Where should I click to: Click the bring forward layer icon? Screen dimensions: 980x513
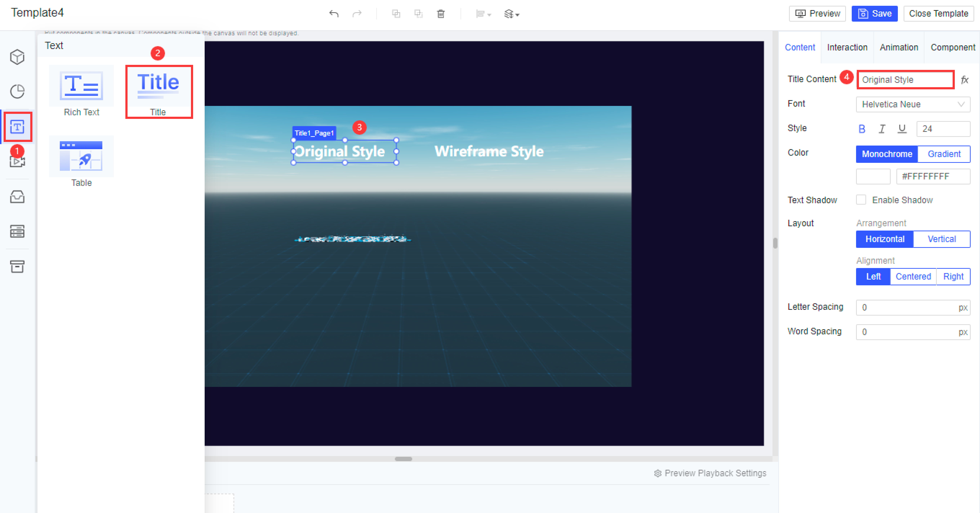click(396, 14)
